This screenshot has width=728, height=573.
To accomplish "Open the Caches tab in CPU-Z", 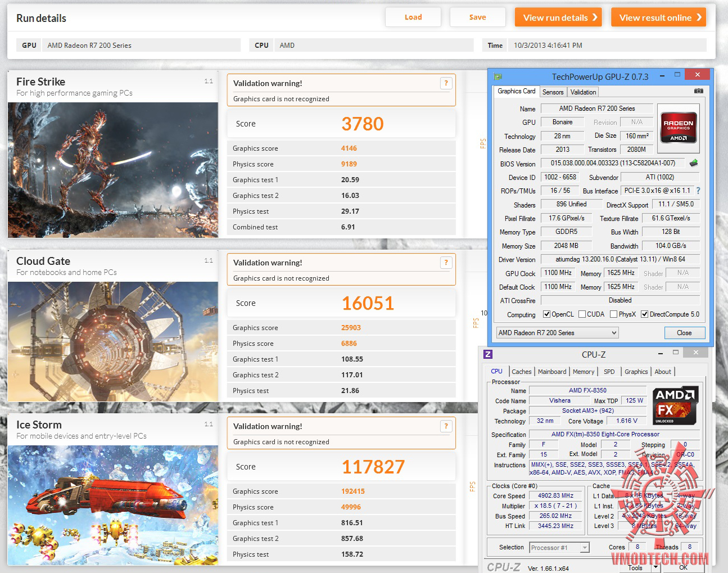I will [x=521, y=372].
